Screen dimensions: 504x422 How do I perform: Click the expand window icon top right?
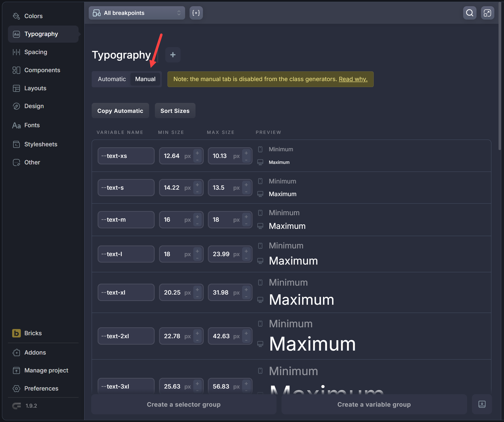(487, 13)
